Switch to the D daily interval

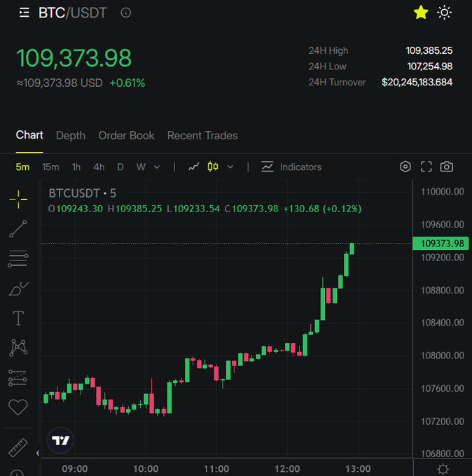pyautogui.click(x=120, y=167)
